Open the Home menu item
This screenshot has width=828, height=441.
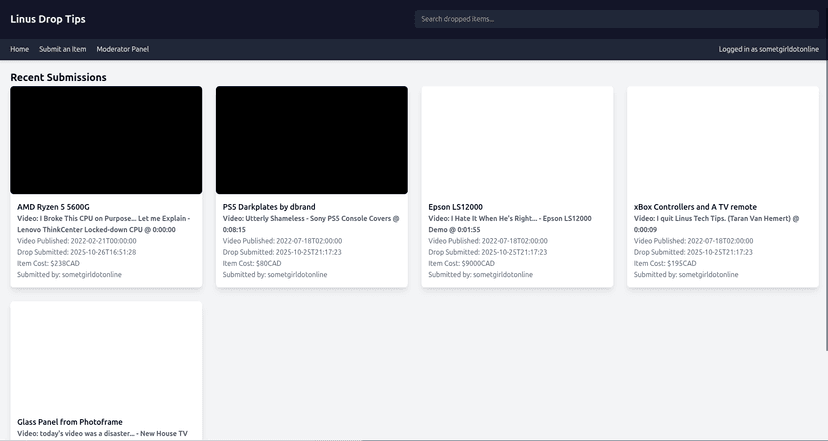click(x=19, y=49)
